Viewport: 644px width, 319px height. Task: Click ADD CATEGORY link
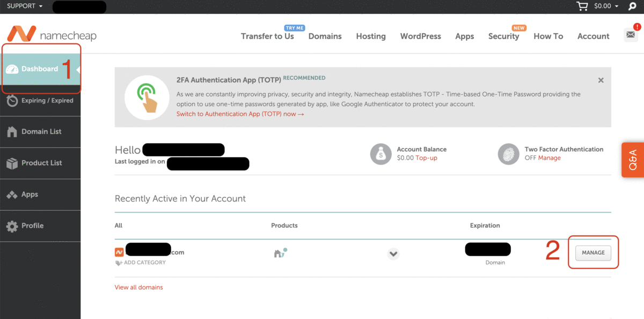click(145, 263)
